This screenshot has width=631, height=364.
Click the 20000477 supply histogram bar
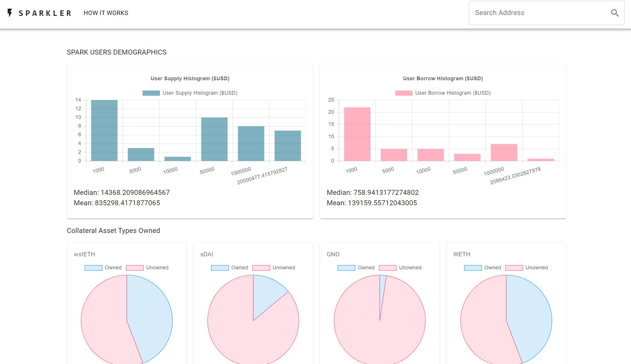click(288, 146)
